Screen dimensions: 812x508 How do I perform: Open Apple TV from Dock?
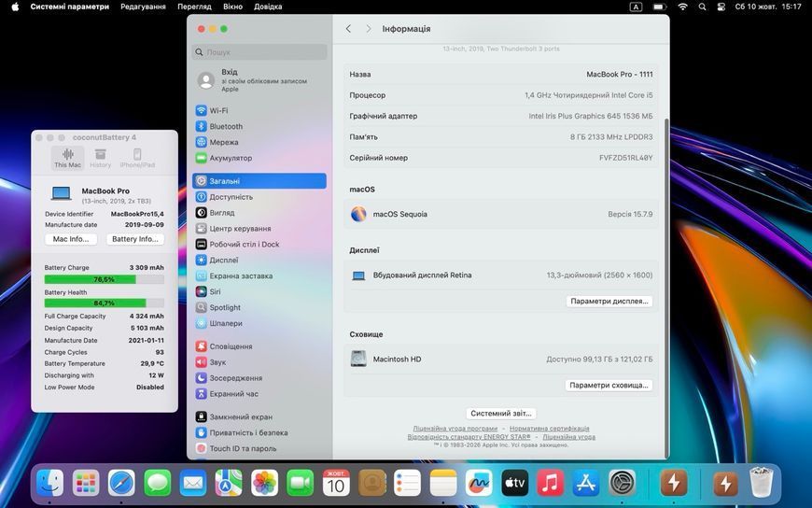(515, 483)
